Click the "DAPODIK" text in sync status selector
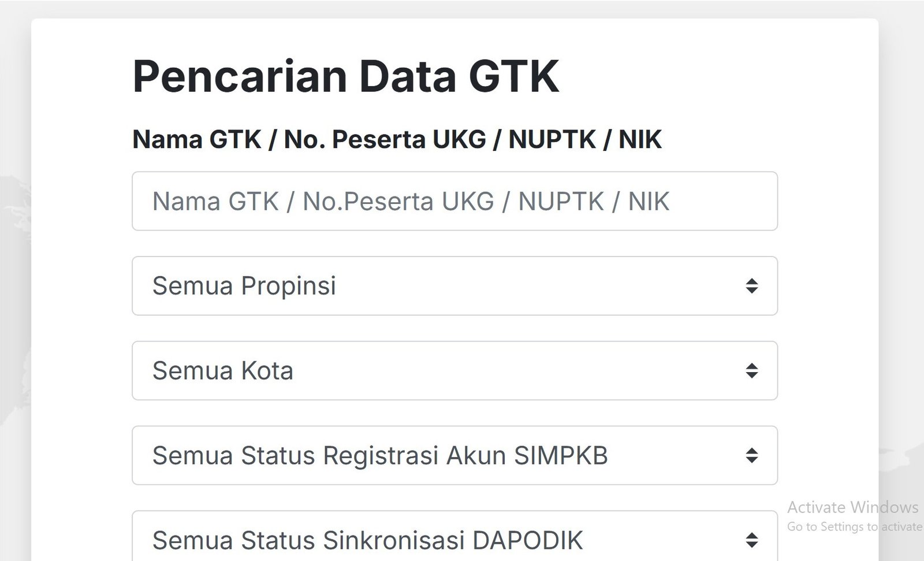Viewport: 924px width, 561px height. [x=527, y=541]
